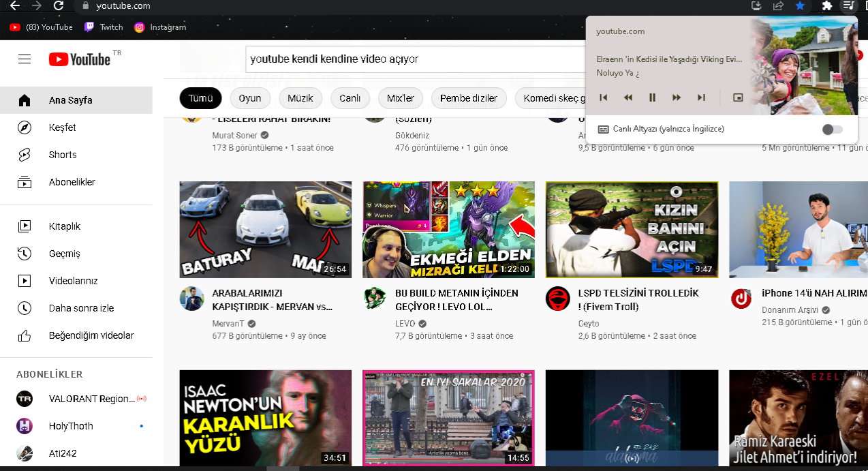
Task: Go forward in browser
Action: tap(37, 5)
